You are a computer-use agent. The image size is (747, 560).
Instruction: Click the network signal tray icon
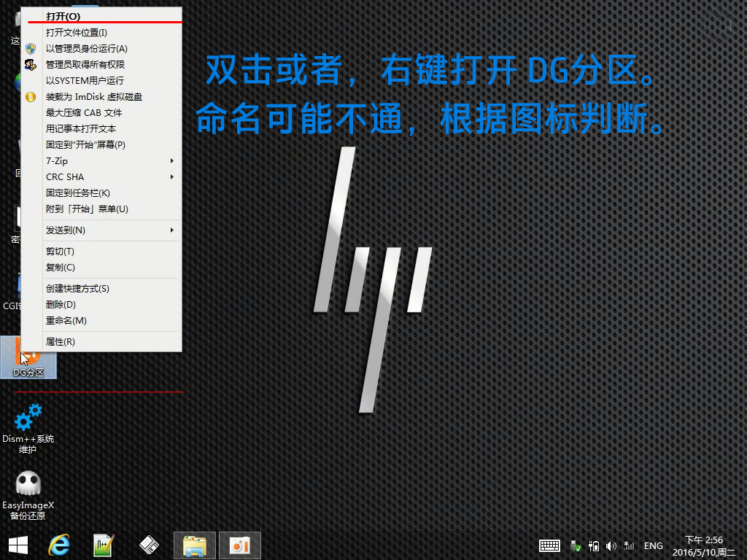(x=629, y=545)
